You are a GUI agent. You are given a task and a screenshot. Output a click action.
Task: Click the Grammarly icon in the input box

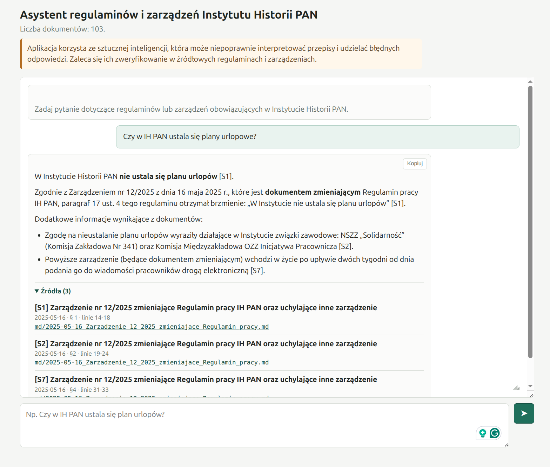[x=495, y=433]
